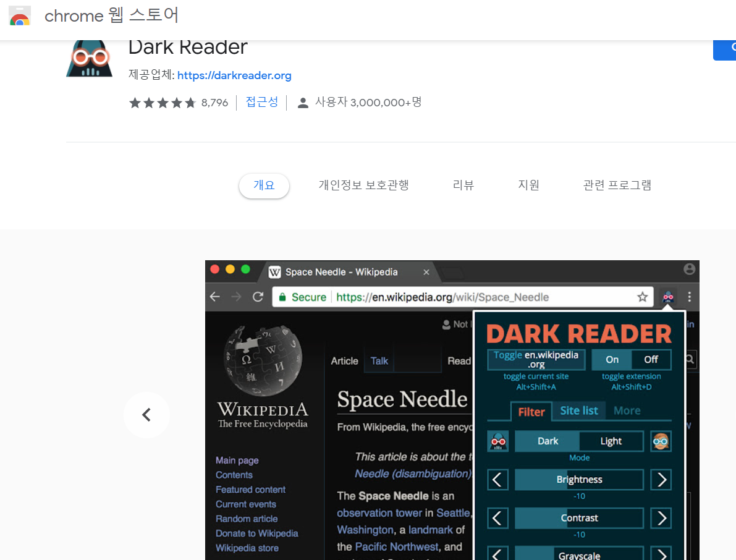Click the star rating 8,796
736x560 pixels.
179,103
